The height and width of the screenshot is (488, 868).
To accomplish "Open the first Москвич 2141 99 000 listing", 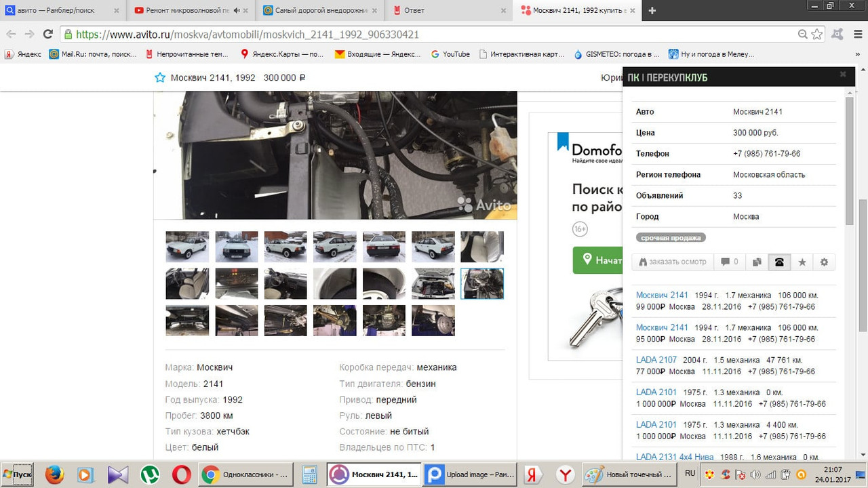I will click(x=662, y=295).
